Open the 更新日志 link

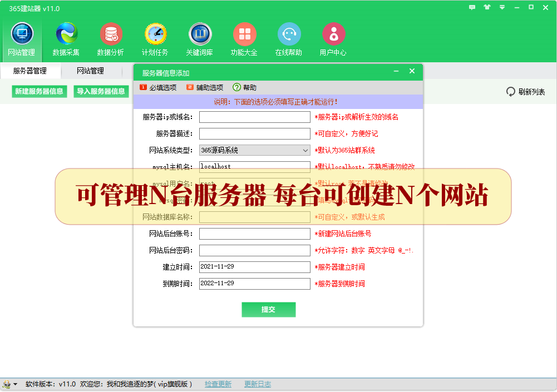[258, 384]
